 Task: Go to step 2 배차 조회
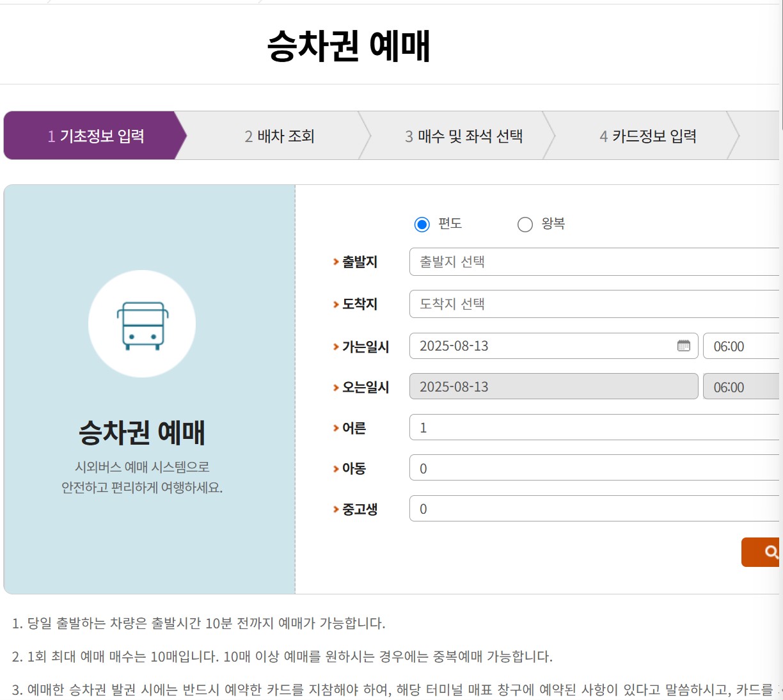[280, 136]
